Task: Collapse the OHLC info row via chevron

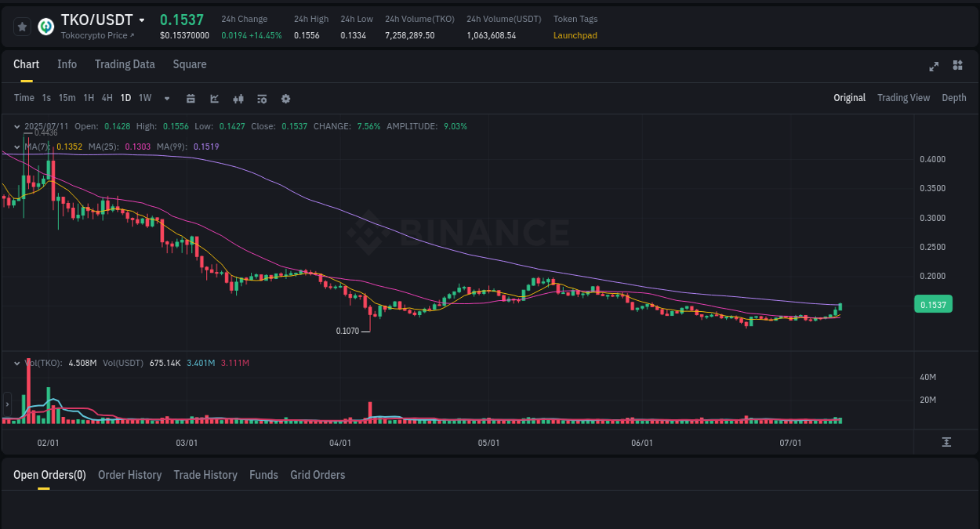Action: pos(16,126)
